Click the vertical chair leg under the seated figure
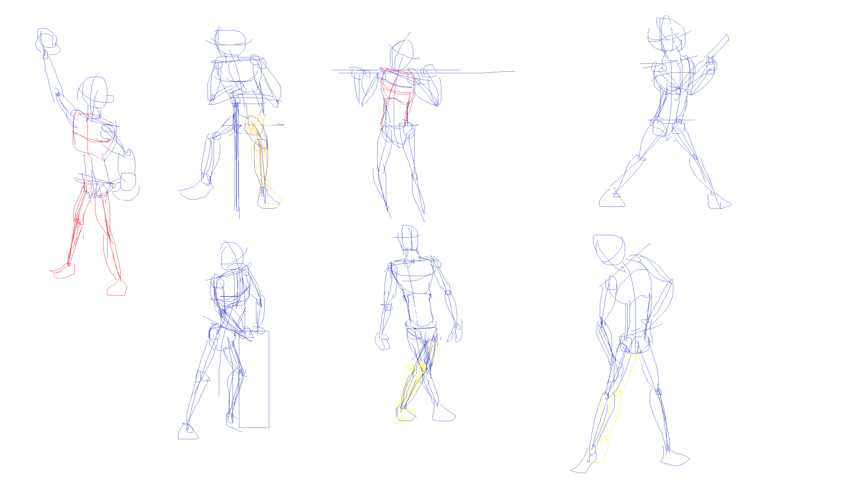This screenshot has height=488, width=868. click(237, 162)
